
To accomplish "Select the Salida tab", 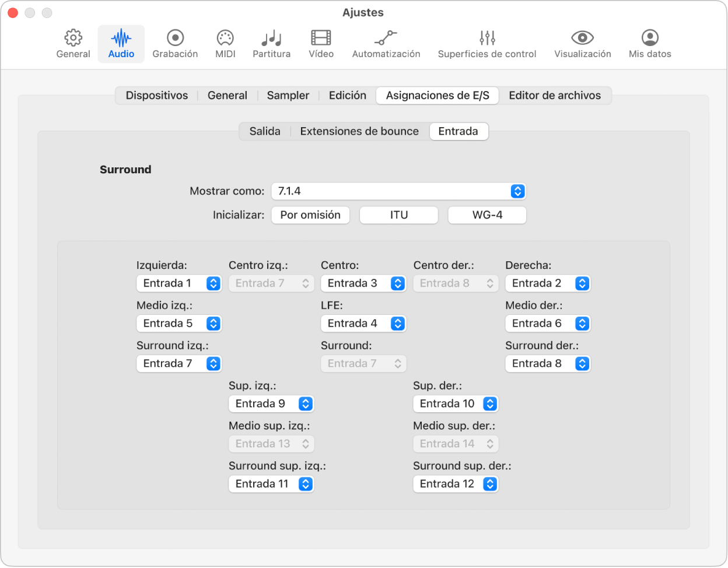I will (x=265, y=131).
